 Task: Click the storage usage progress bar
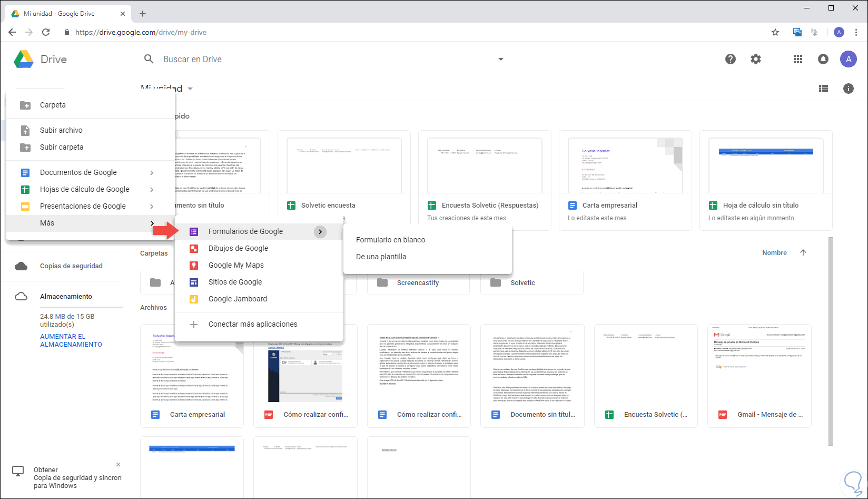81,307
